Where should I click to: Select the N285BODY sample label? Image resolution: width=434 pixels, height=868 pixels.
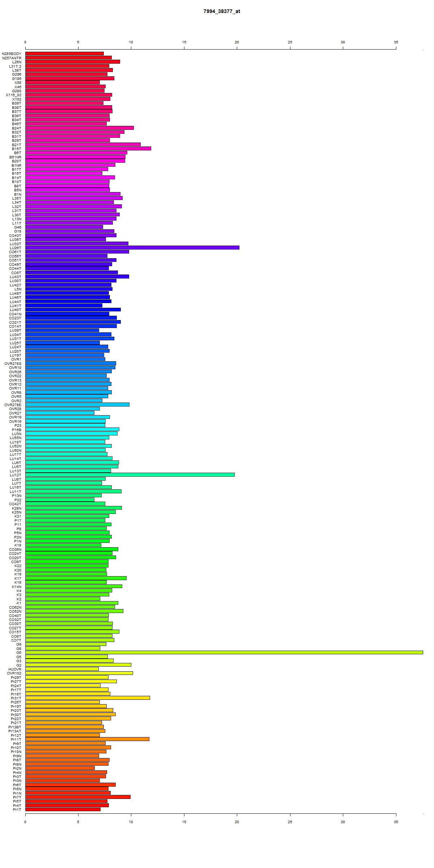pos(12,54)
